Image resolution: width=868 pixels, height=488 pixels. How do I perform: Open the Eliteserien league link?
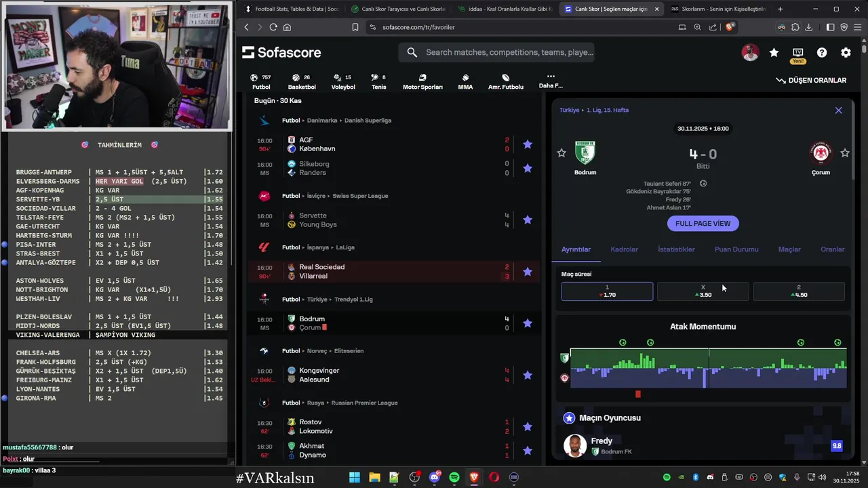349,351
